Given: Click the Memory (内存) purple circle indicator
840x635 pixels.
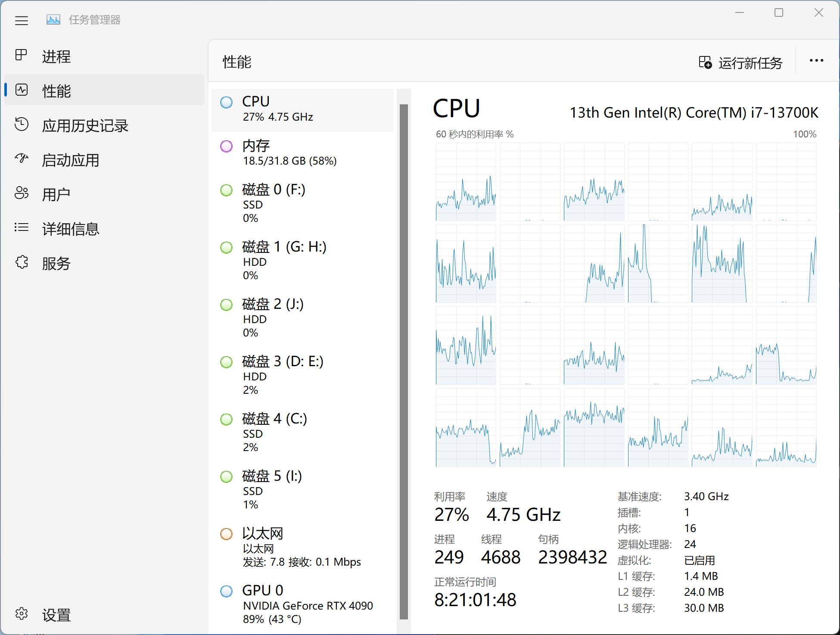Looking at the screenshot, I should click(226, 146).
